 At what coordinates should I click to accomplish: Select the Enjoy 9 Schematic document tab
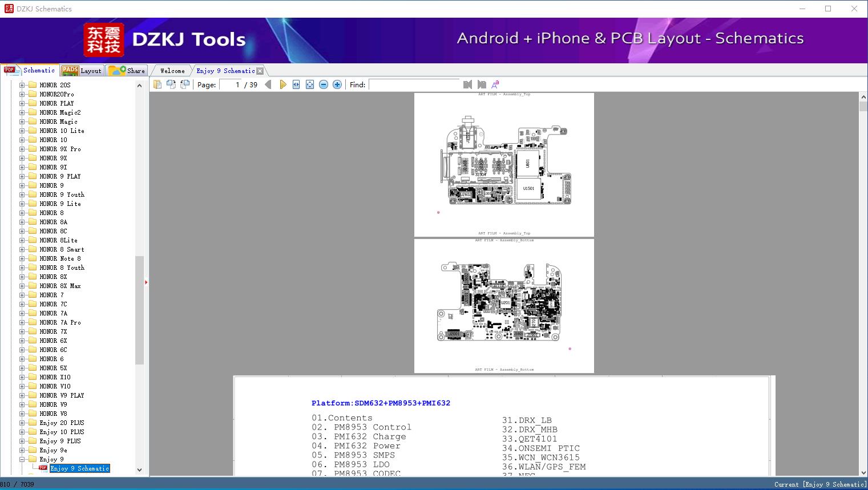coord(225,71)
